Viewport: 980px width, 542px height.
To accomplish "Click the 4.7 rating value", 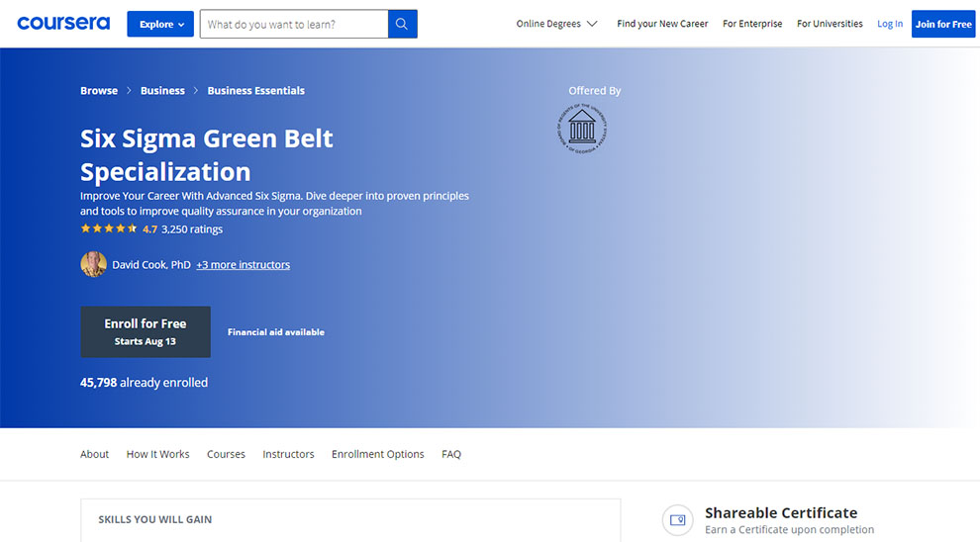I will pos(150,229).
